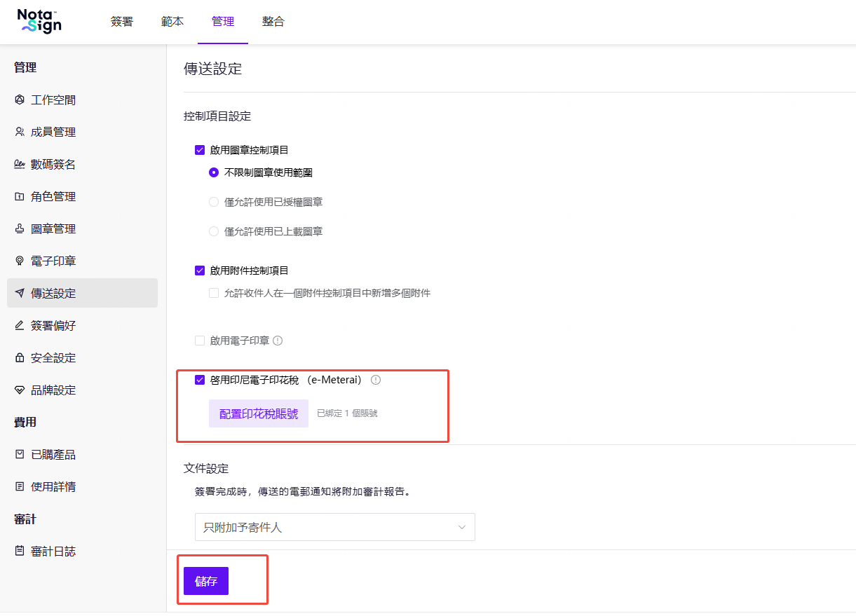
Task: Open the 整合 tab
Action: point(273,22)
